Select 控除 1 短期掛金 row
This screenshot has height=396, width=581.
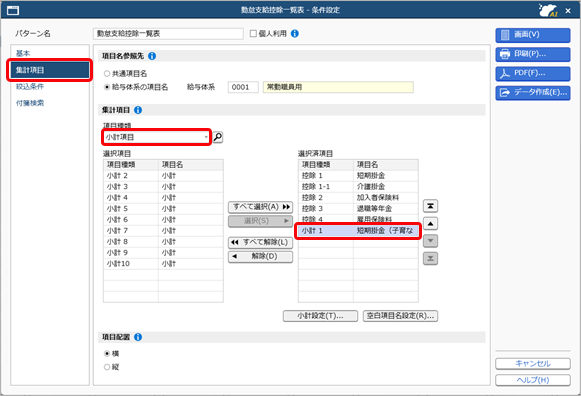(358, 176)
